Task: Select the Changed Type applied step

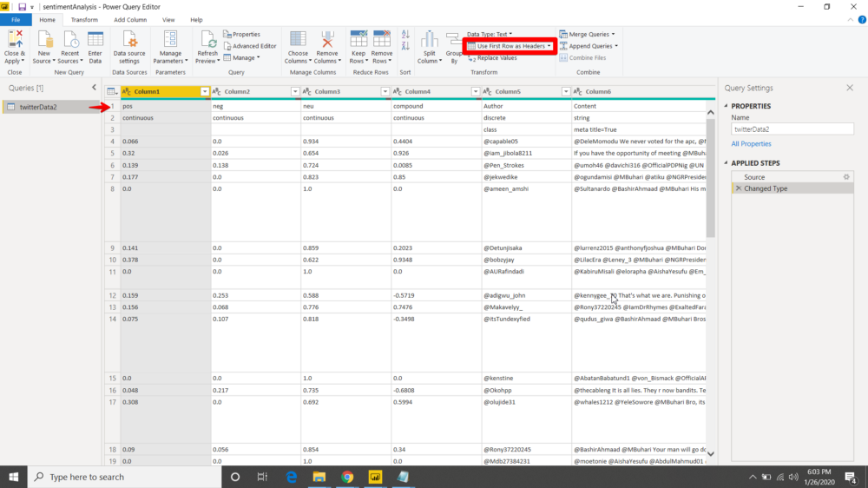Action: 792,189
